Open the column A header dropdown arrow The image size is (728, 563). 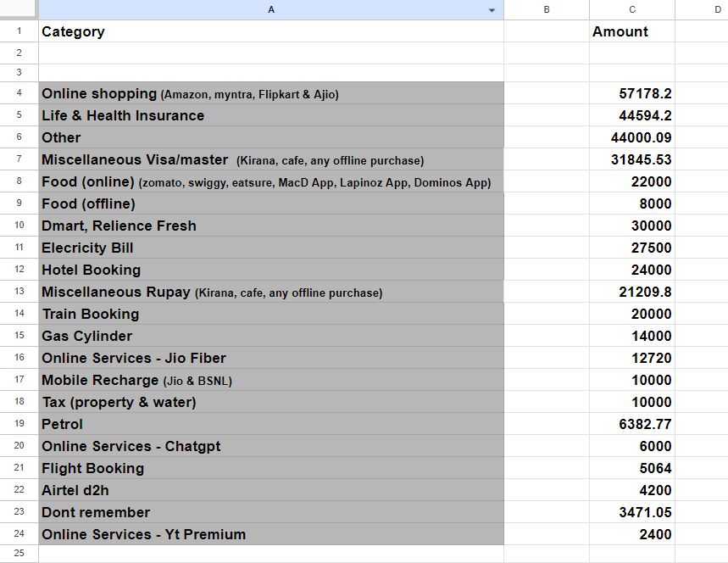(492, 10)
